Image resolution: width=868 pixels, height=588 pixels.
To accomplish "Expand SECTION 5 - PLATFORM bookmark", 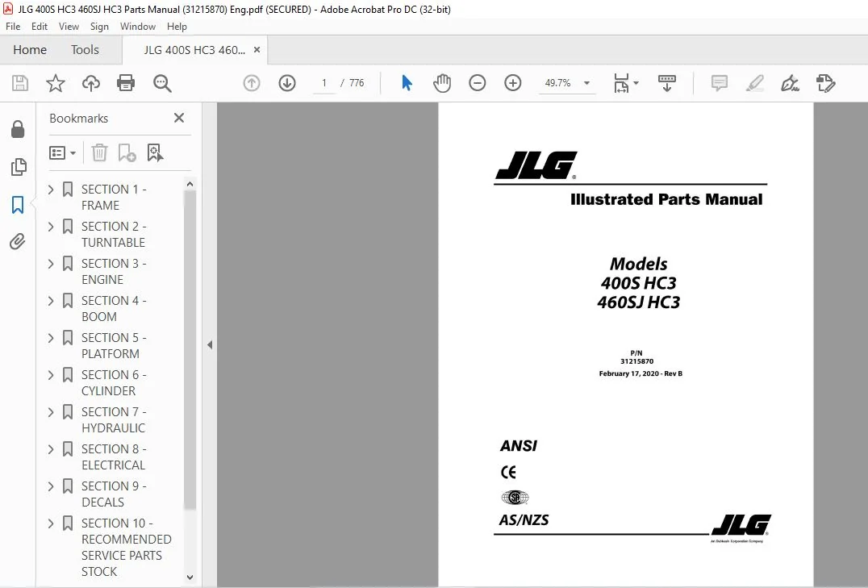I will pyautogui.click(x=51, y=338).
